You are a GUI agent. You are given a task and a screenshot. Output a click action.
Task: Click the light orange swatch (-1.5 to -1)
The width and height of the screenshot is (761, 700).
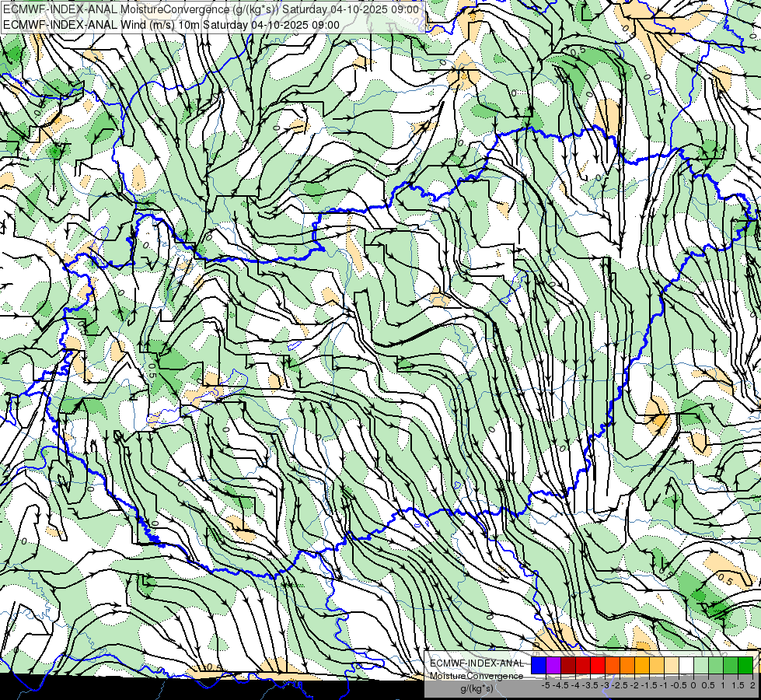[657, 666]
